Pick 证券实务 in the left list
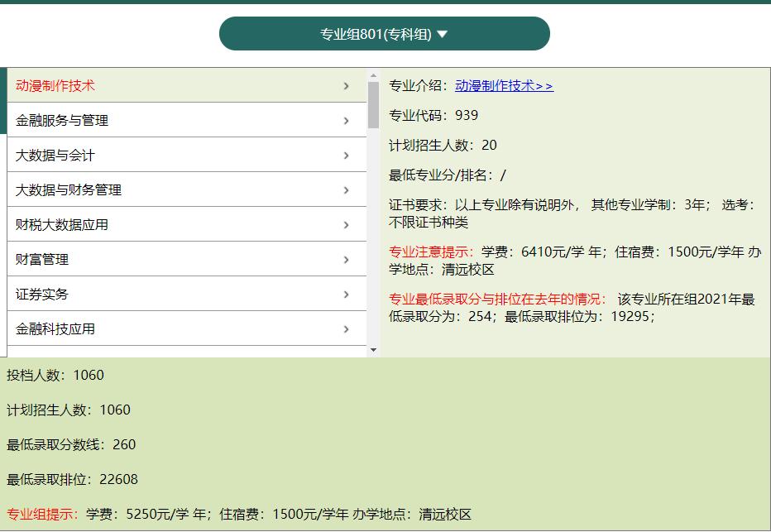 click(x=165, y=294)
